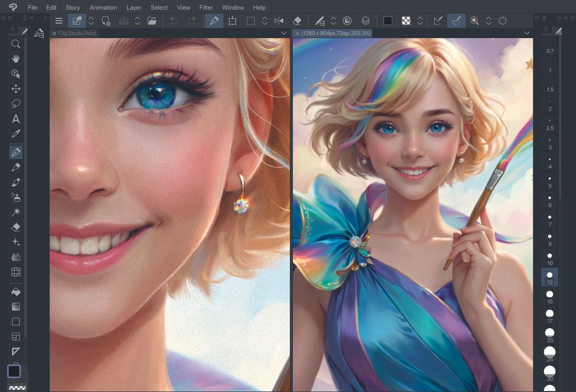Open the Filter menu

[206, 7]
